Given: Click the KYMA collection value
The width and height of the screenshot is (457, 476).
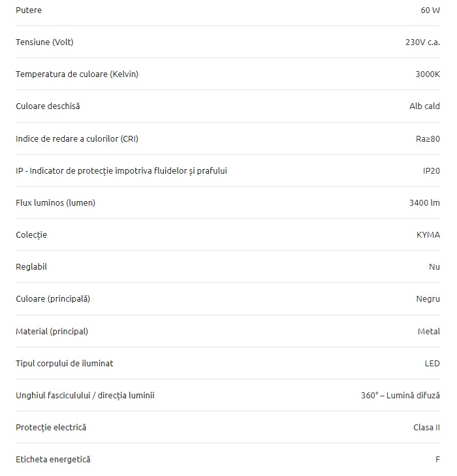Looking at the screenshot, I should point(428,234).
